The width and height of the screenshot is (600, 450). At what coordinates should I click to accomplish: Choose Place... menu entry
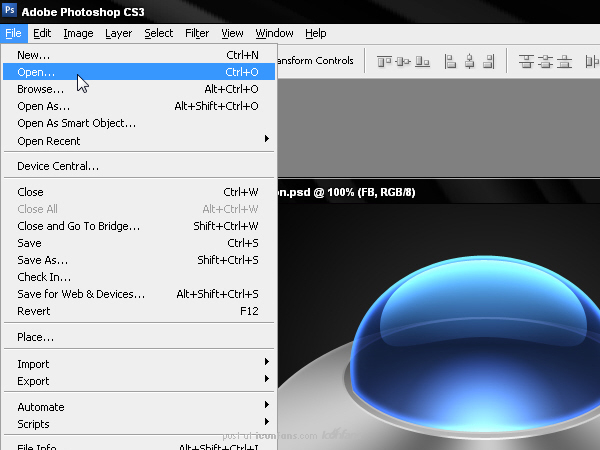[139, 337]
